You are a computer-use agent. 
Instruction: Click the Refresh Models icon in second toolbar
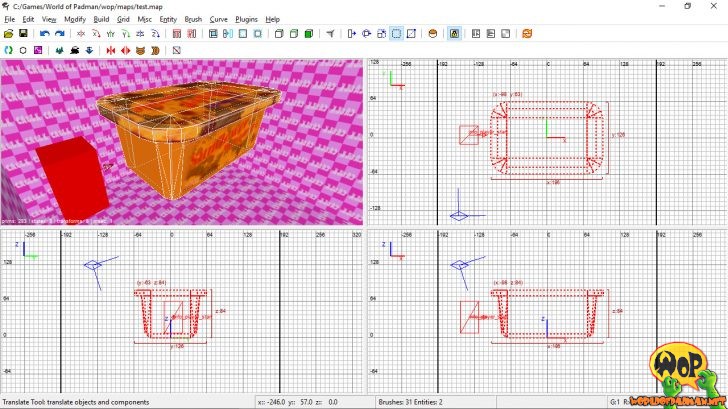click(9, 49)
